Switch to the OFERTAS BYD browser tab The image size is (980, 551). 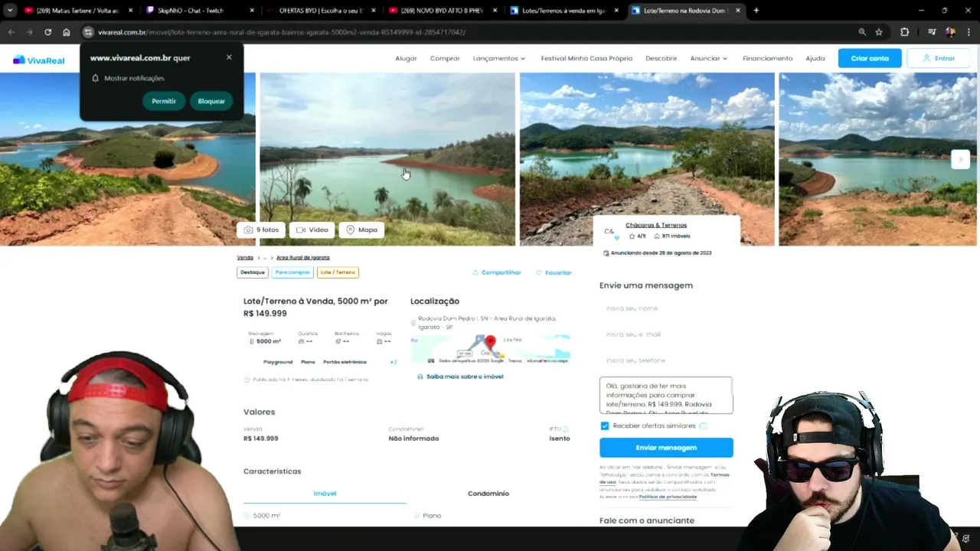tap(321, 11)
